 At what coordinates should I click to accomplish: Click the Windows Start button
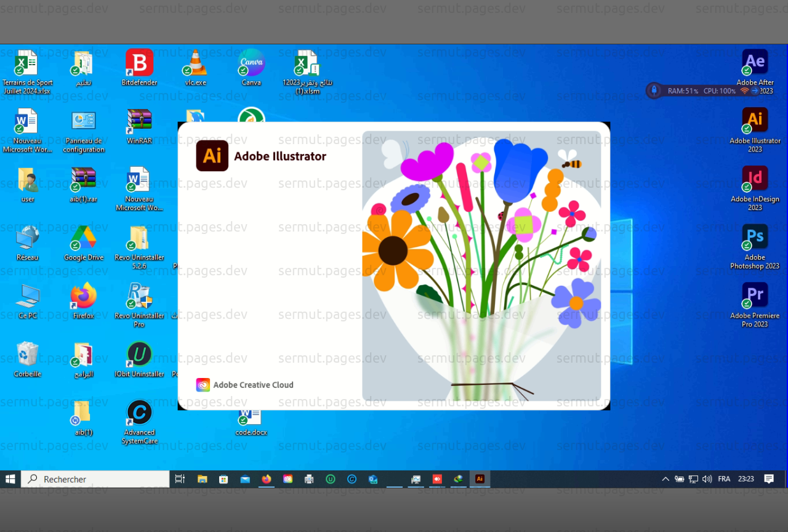tap(10, 478)
